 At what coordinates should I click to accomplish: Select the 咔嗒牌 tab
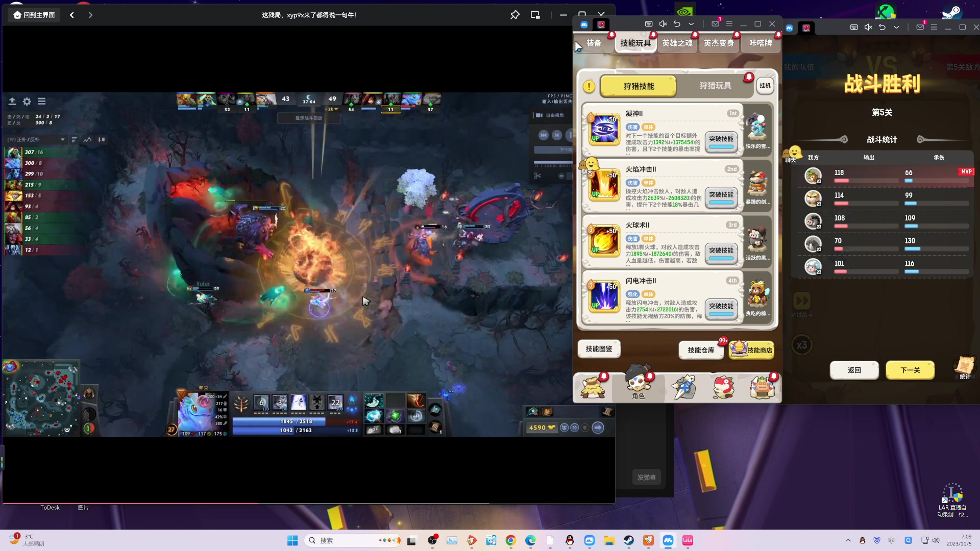click(x=761, y=43)
